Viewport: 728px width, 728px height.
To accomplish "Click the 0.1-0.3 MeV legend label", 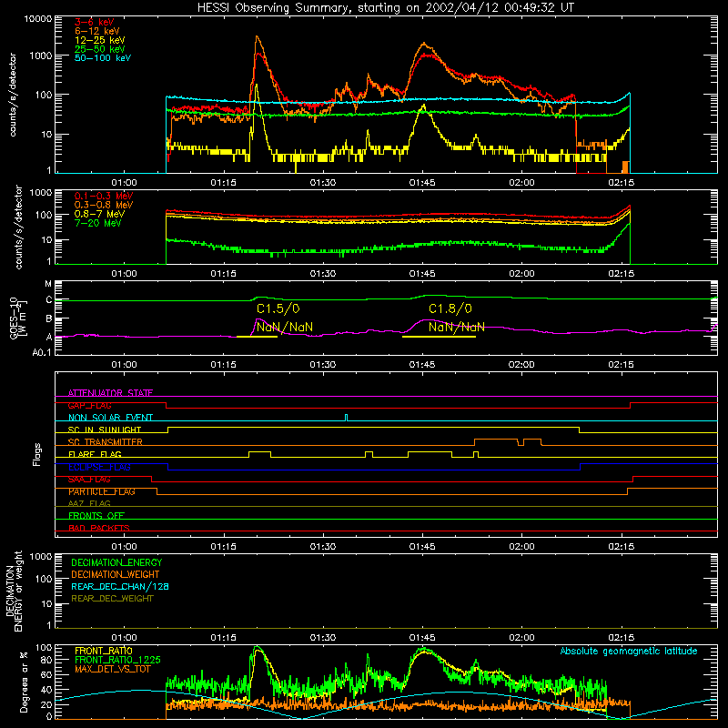I will [104, 196].
